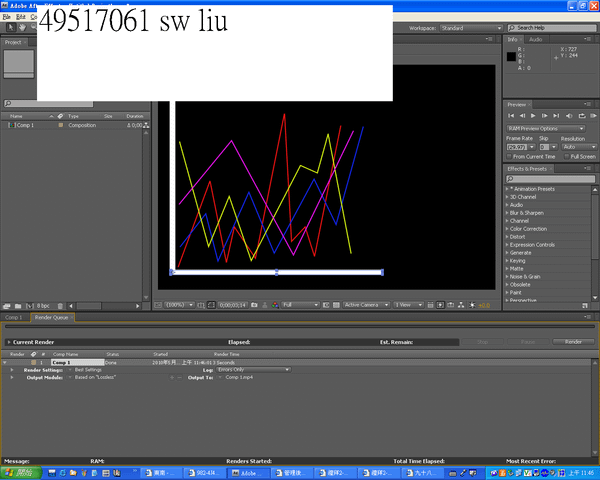Open the Log Errors Only dropdown
The height and width of the screenshot is (480, 600).
point(253,370)
